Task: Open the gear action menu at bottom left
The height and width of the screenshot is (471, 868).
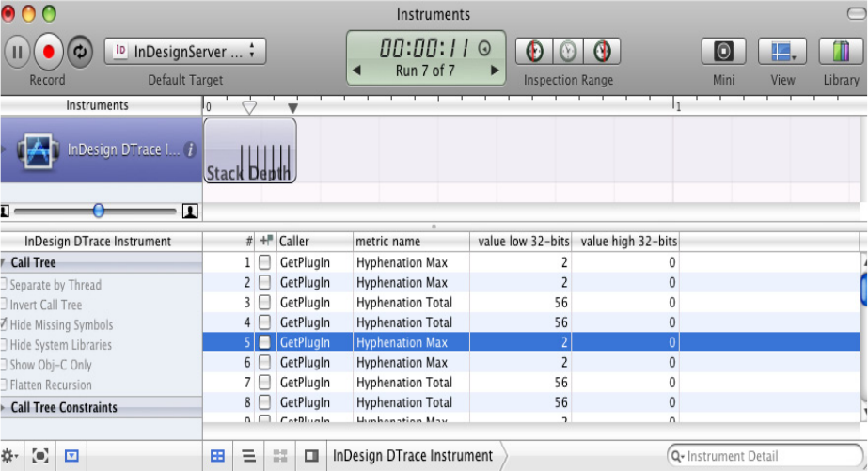Action: coord(10,456)
